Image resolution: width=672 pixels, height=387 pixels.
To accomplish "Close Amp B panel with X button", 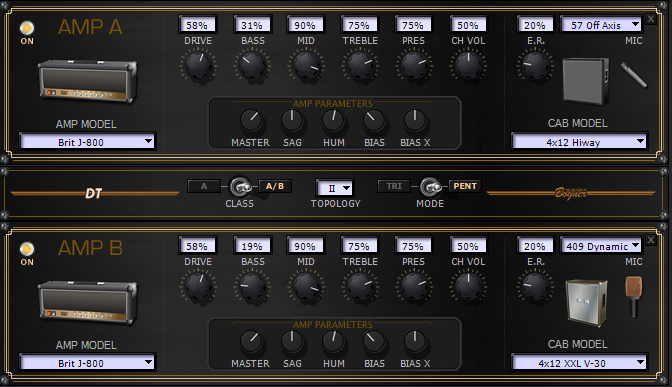I will [x=651, y=240].
